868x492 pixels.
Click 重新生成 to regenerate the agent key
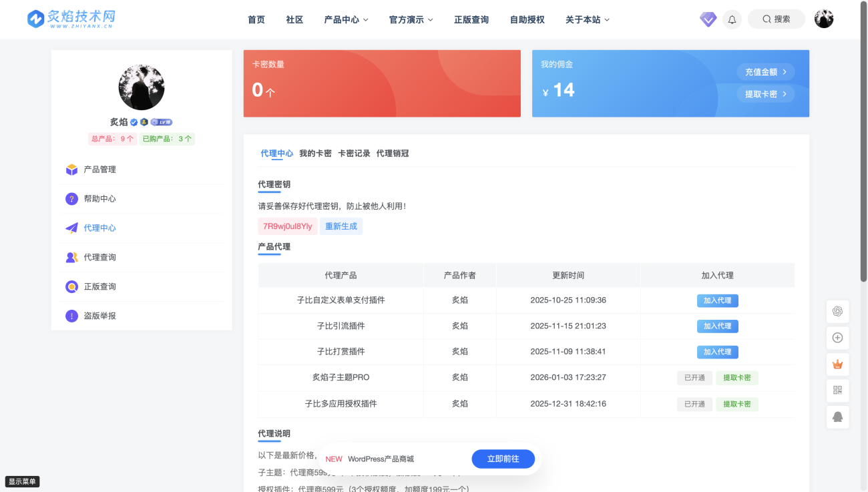tap(341, 226)
